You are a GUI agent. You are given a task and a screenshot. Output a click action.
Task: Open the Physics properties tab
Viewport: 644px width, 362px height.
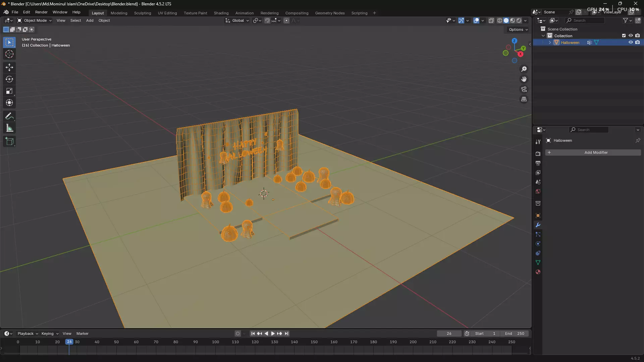coord(538,244)
